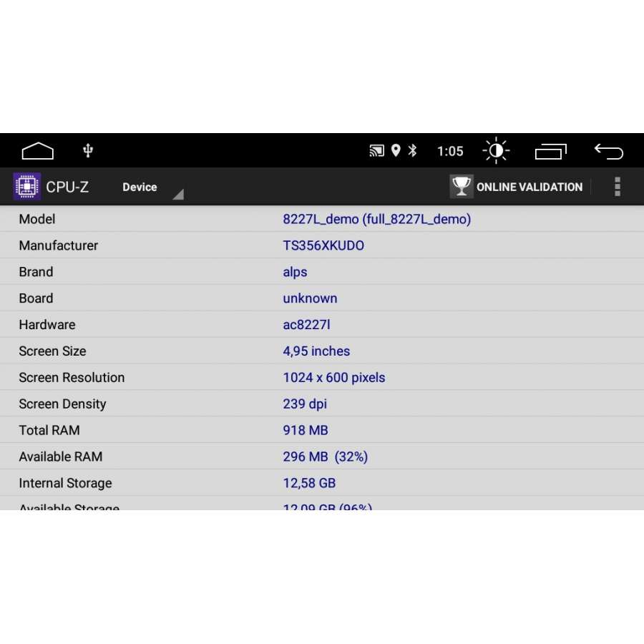Open the three-dot overflow menu
The image size is (644, 644).
[x=618, y=187]
